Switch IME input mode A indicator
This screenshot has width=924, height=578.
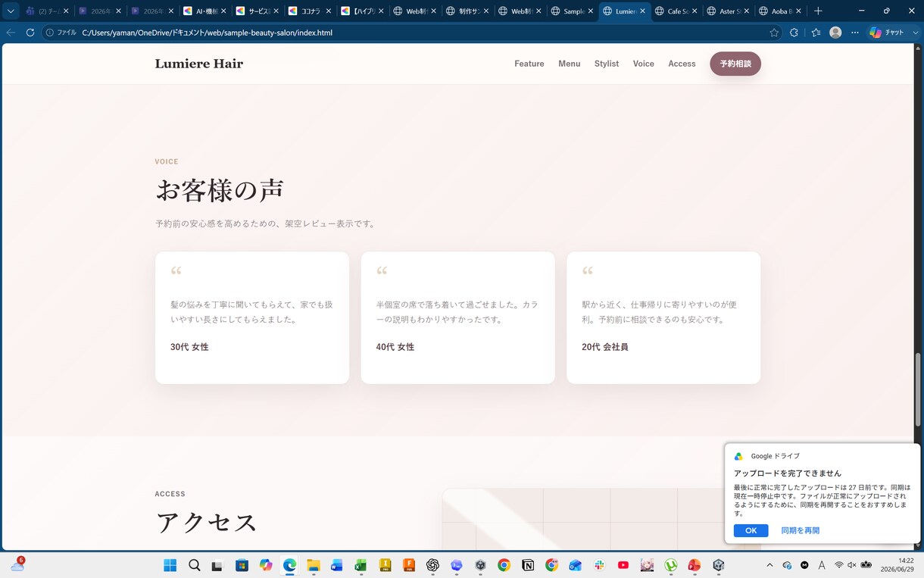coord(822,565)
